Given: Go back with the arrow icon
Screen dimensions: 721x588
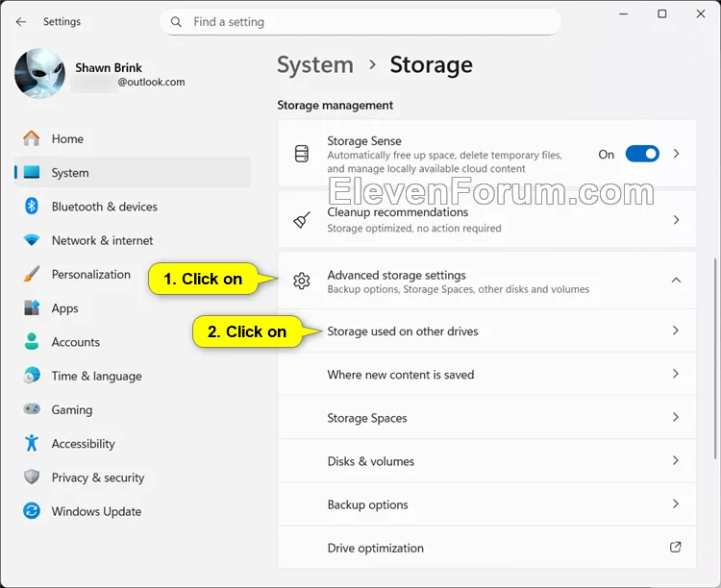Looking at the screenshot, I should 21,21.
